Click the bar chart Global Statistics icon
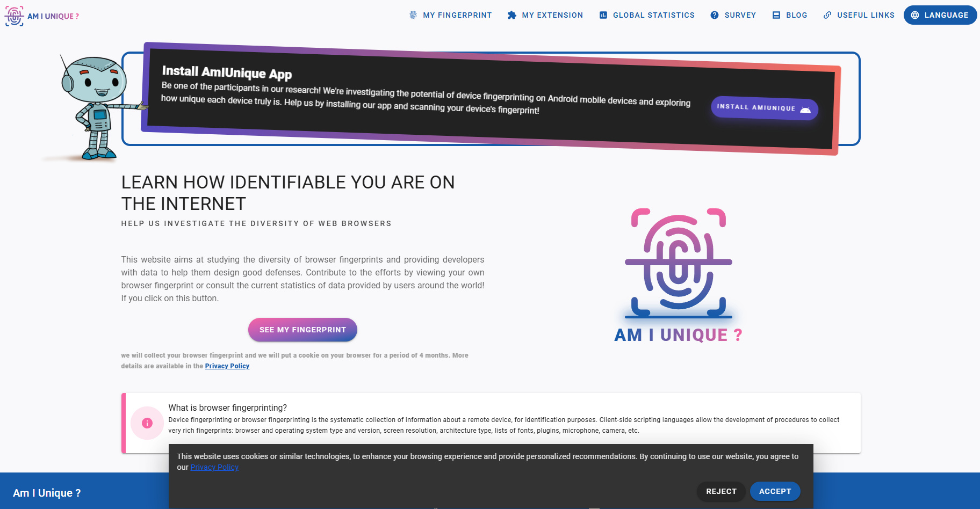980x509 pixels. [603, 15]
